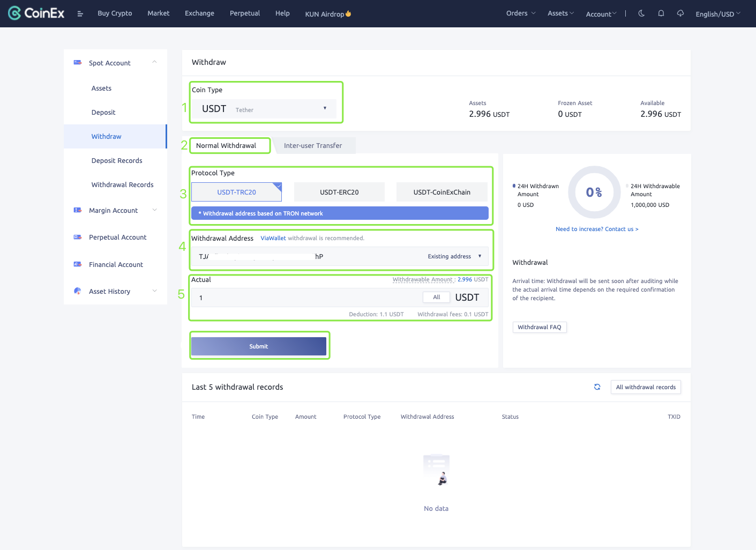Click the Financial Account sidebar icon
Viewport: 756px width, 550px height.
(x=78, y=264)
